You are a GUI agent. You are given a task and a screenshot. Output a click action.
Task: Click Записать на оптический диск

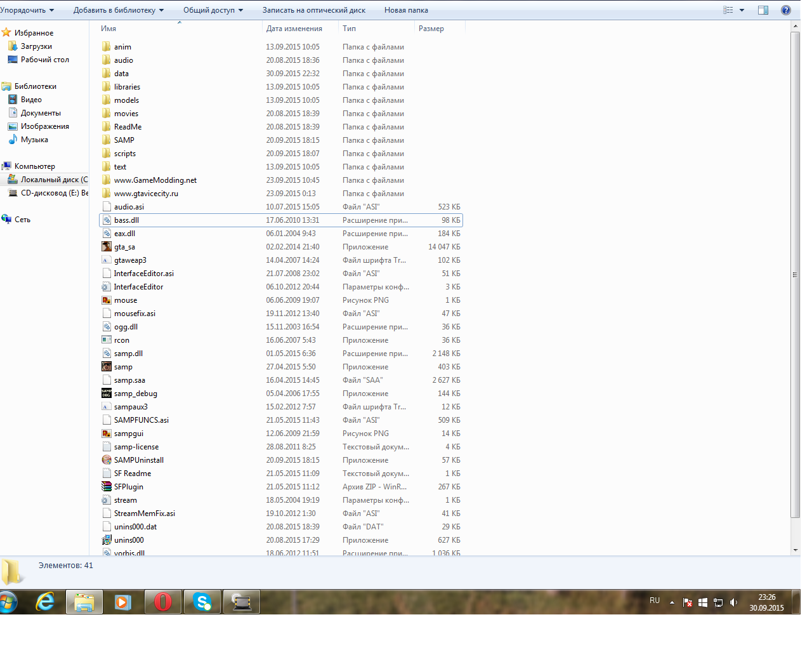[314, 10]
